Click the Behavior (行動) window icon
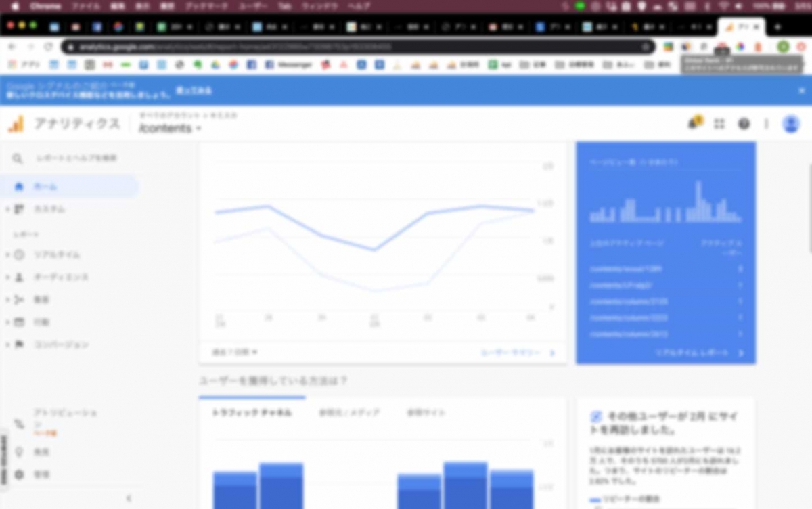This screenshot has width=812, height=509. click(19, 322)
